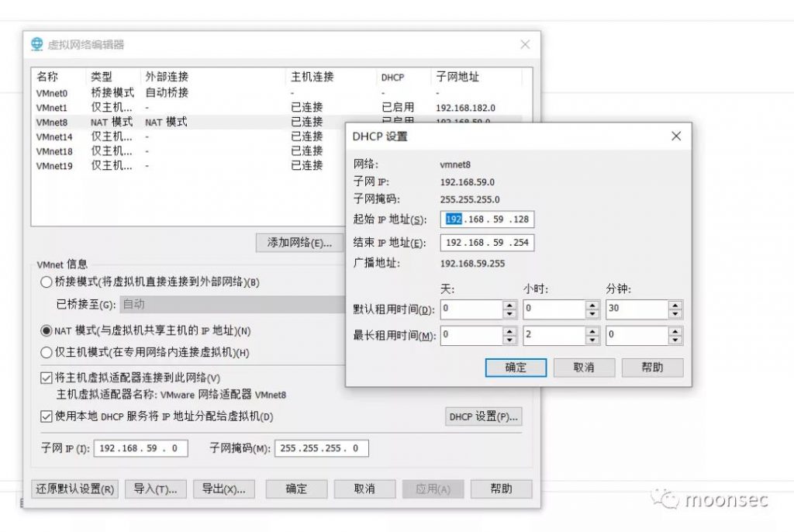Image resolution: width=794 pixels, height=532 pixels.
Task: Increase 默认租用时间 minutes value
Action: [675, 305]
